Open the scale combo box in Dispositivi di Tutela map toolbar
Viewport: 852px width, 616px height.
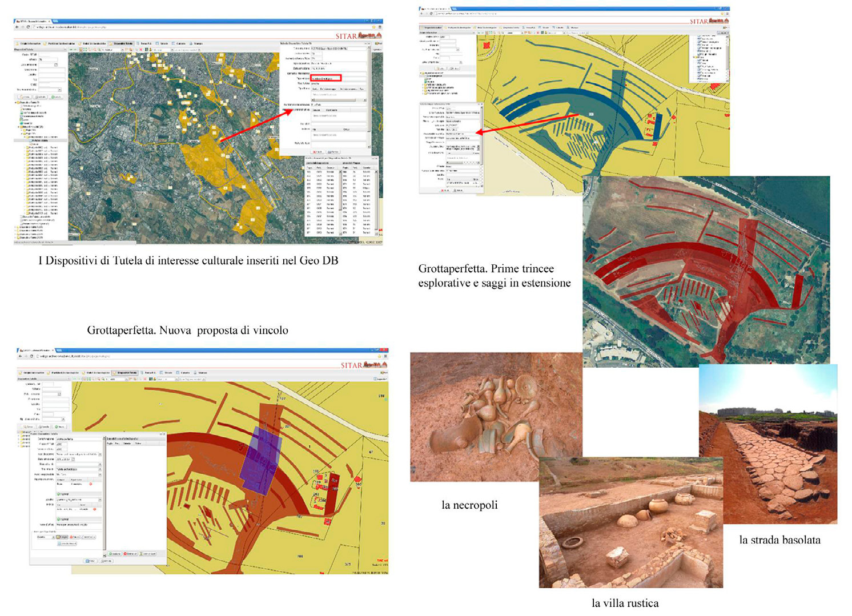(x=112, y=50)
